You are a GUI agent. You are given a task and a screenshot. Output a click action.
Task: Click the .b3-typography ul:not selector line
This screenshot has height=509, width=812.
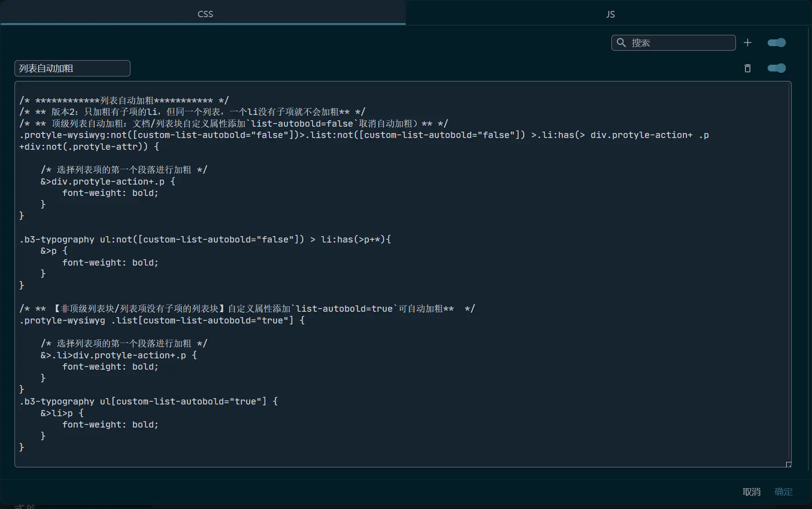click(205, 239)
